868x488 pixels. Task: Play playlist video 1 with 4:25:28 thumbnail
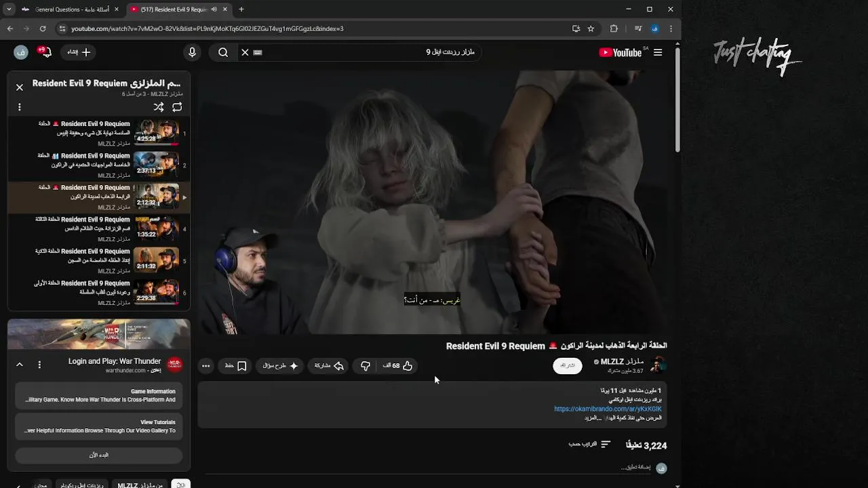pos(98,134)
